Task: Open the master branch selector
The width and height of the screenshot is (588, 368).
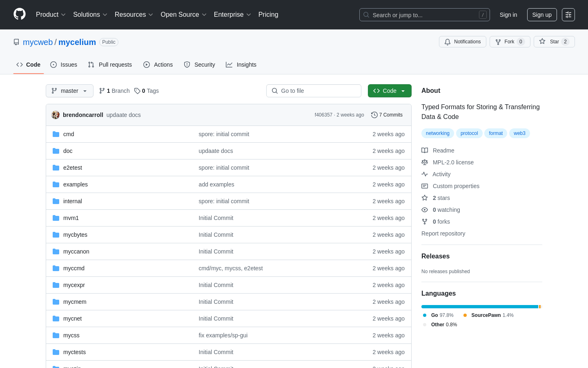Action: click(x=69, y=91)
